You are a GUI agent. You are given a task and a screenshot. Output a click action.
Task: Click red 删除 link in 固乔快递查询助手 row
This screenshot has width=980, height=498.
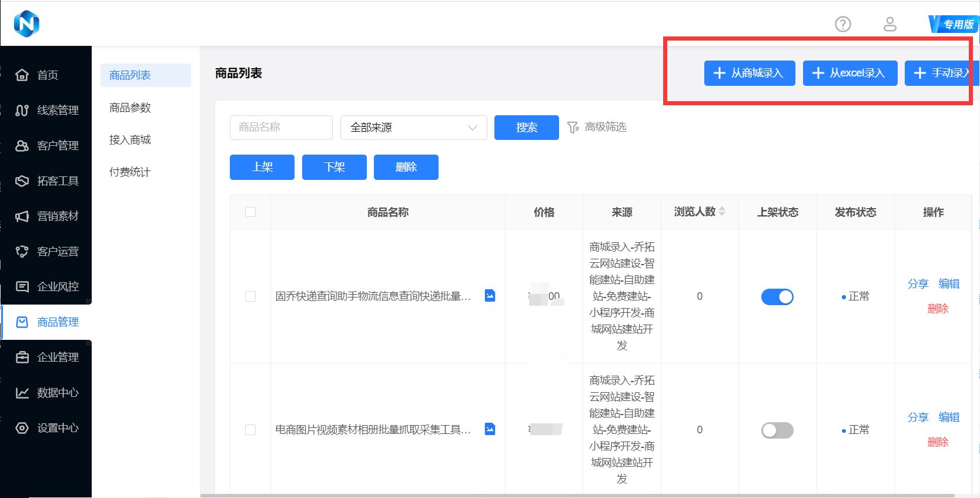coord(938,309)
